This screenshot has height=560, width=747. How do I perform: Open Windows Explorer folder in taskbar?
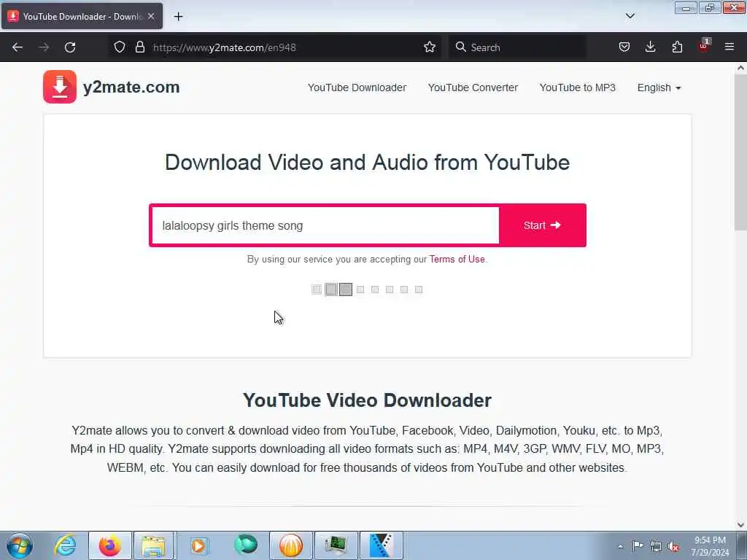153,545
